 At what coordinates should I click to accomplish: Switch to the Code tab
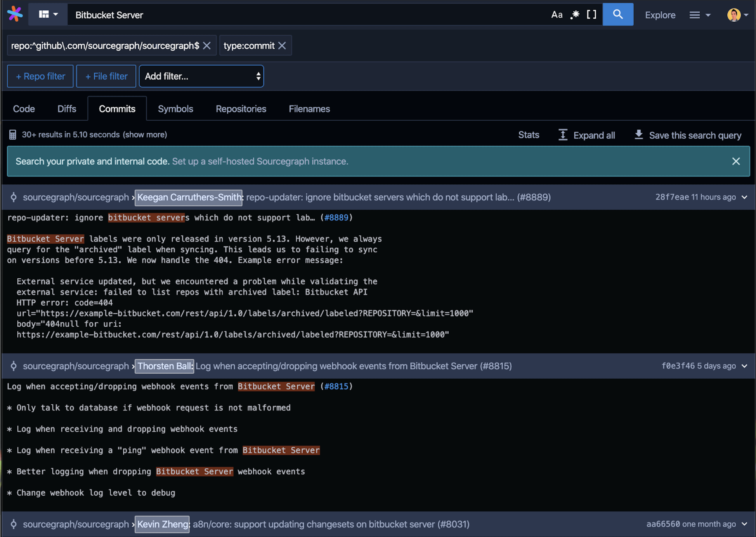pos(24,109)
